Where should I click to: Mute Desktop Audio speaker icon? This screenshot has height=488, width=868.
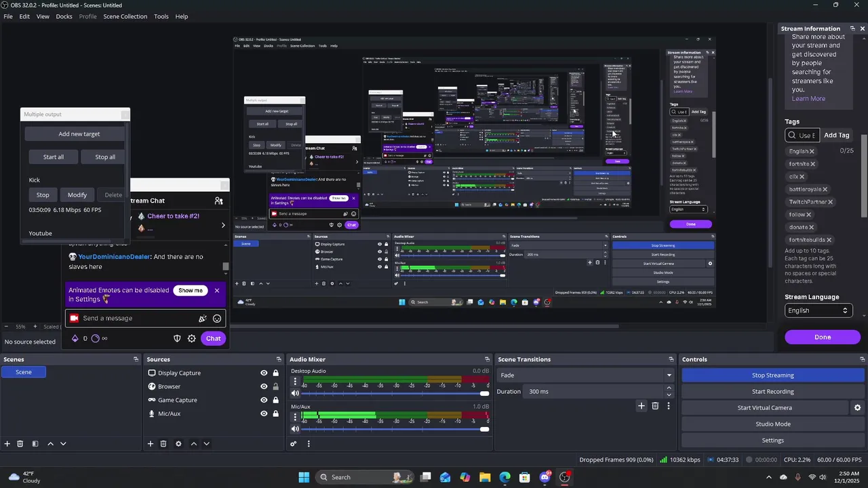295,393
